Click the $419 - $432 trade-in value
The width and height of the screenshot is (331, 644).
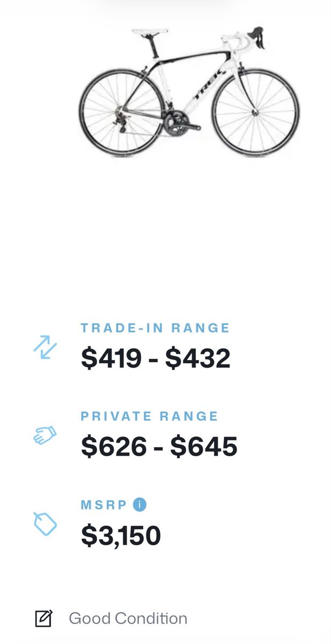coord(156,358)
